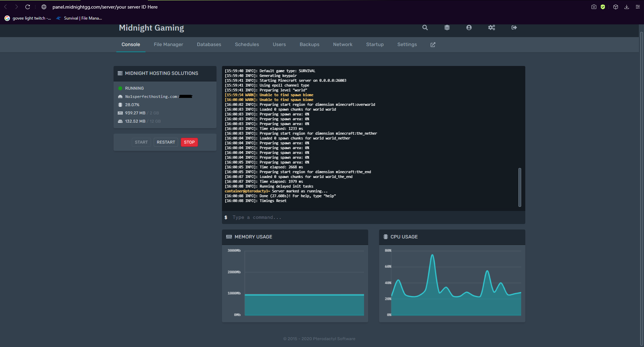644x347 pixels.
Task: Click the 28.07% CPU load value
Action: tap(132, 105)
